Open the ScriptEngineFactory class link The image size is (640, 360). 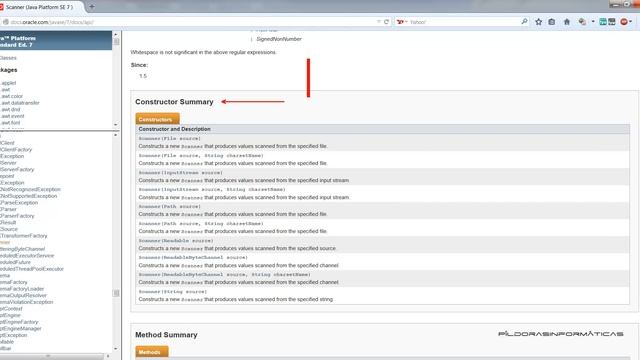pos(19,322)
